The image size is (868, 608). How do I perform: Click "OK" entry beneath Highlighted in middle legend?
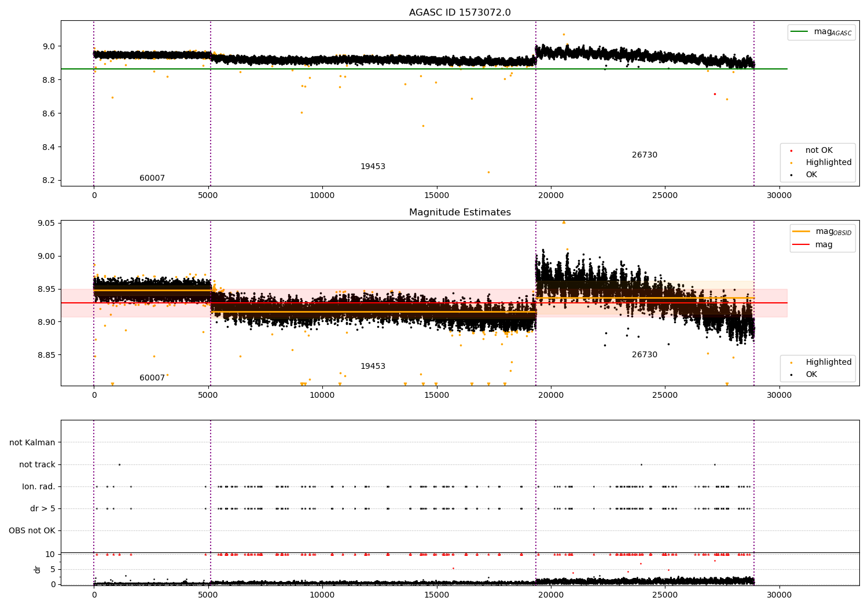[811, 375]
